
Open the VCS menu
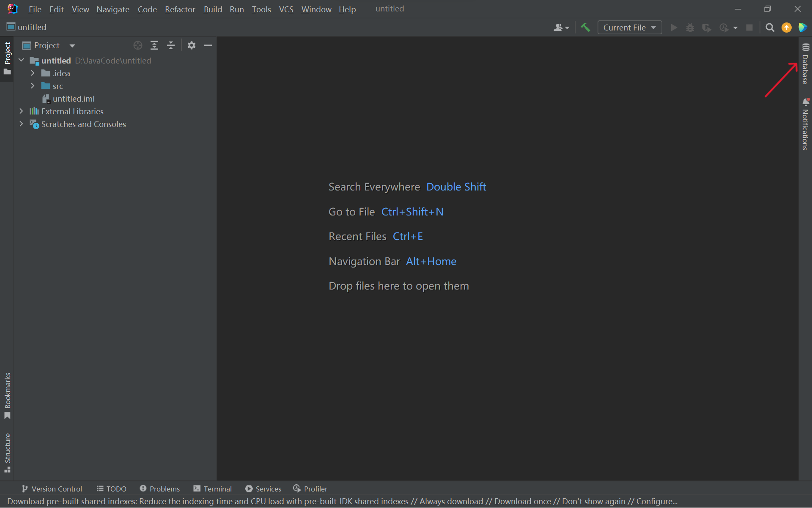pyautogui.click(x=286, y=9)
